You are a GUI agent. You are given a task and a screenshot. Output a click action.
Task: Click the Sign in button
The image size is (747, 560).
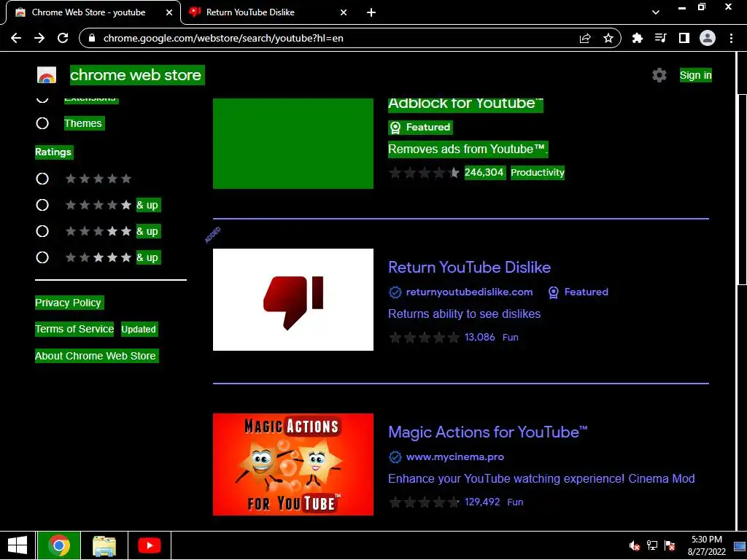click(x=695, y=75)
